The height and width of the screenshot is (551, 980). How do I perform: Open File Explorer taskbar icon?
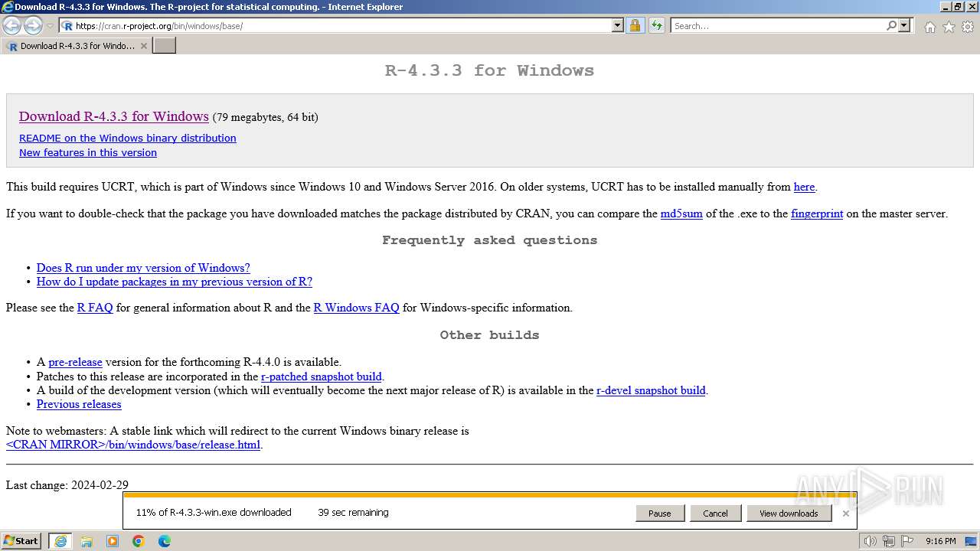point(87,541)
